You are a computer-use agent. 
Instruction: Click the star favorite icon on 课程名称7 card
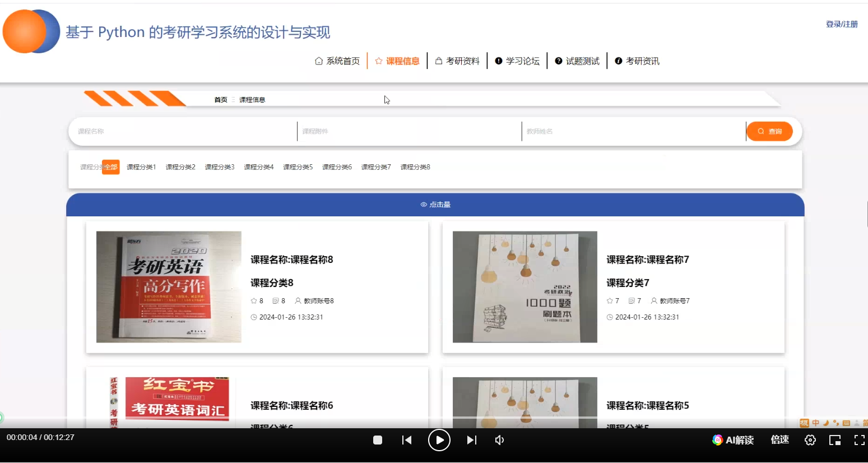(610, 301)
